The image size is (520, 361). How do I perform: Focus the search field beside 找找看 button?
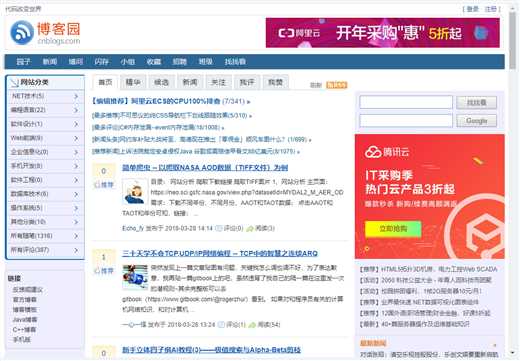click(x=406, y=102)
